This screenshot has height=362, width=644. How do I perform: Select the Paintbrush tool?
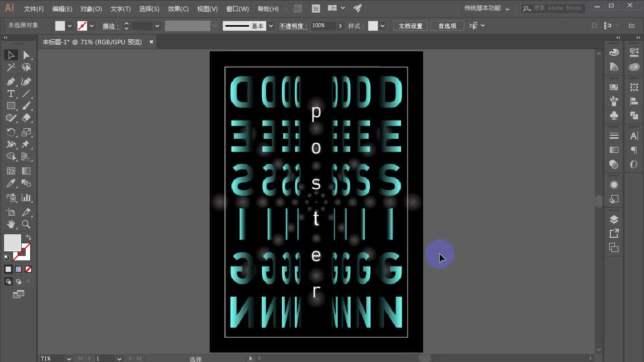(x=26, y=106)
